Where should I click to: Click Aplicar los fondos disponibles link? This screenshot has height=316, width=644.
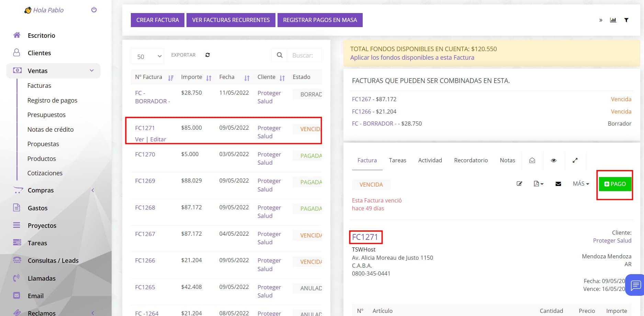click(x=412, y=58)
